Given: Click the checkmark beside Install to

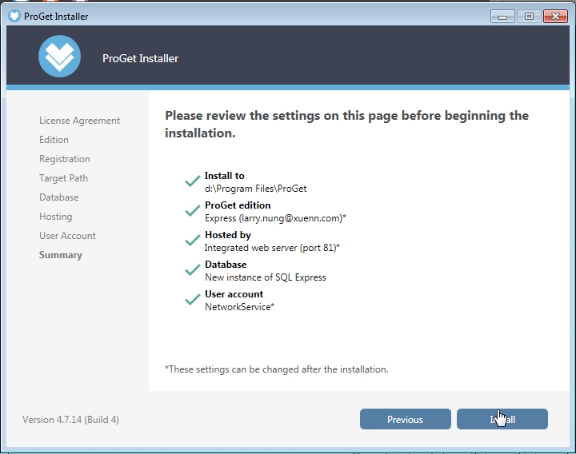Looking at the screenshot, I should pyautogui.click(x=192, y=181).
